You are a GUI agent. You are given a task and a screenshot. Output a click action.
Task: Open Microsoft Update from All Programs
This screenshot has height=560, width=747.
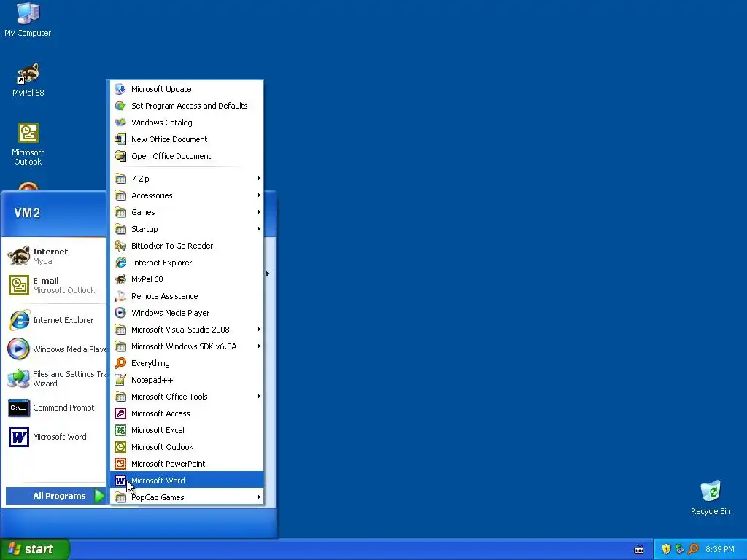pyautogui.click(x=187, y=89)
